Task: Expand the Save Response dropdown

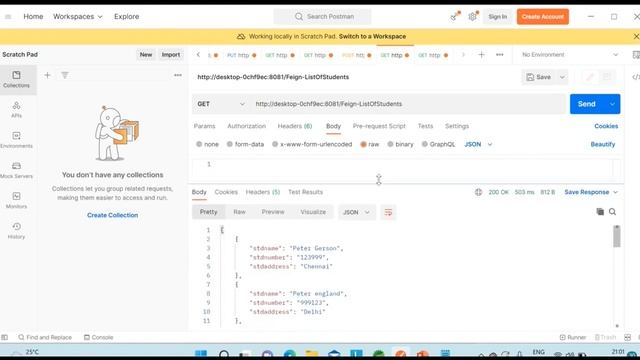Action: [616, 192]
